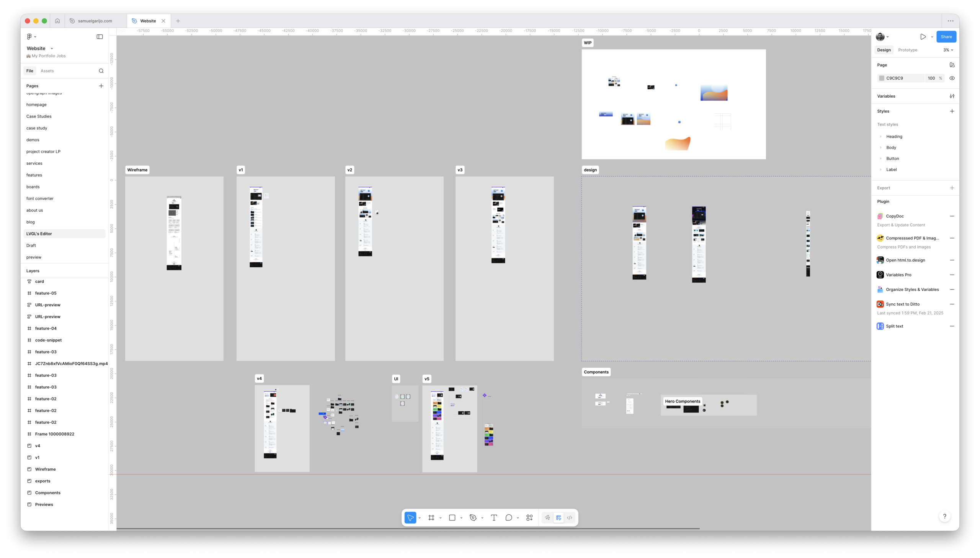Select the Frame tool in toolbar
The width and height of the screenshot is (980, 558).
431,518
